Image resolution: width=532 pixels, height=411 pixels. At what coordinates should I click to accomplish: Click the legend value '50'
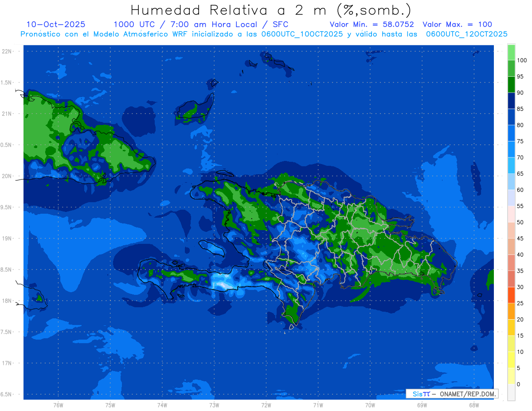(520, 222)
